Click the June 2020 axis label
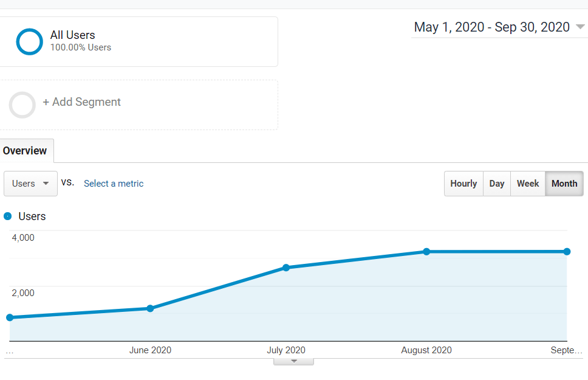Image resolution: width=588 pixels, height=380 pixels. point(150,350)
